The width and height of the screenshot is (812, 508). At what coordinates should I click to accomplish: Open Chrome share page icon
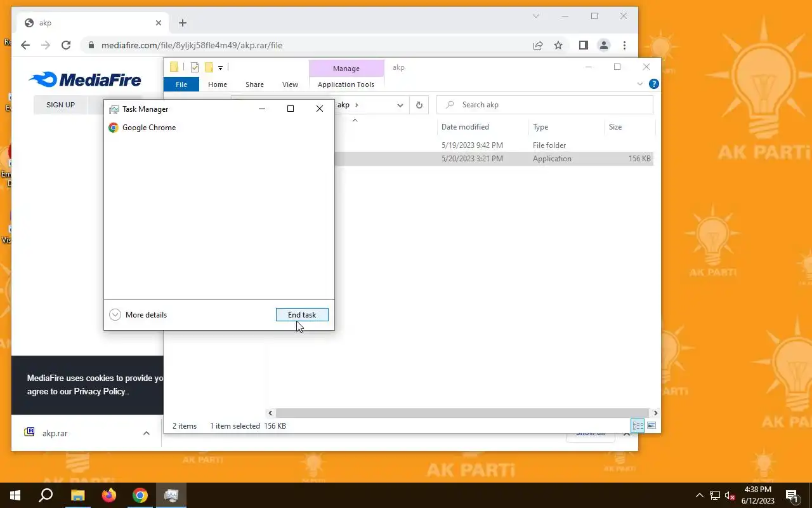pos(538,45)
